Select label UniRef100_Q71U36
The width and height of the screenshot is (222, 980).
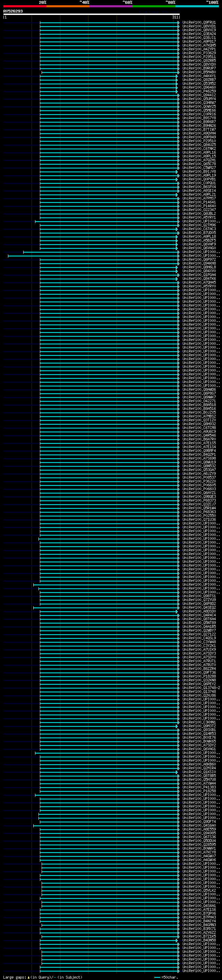coord(199,519)
